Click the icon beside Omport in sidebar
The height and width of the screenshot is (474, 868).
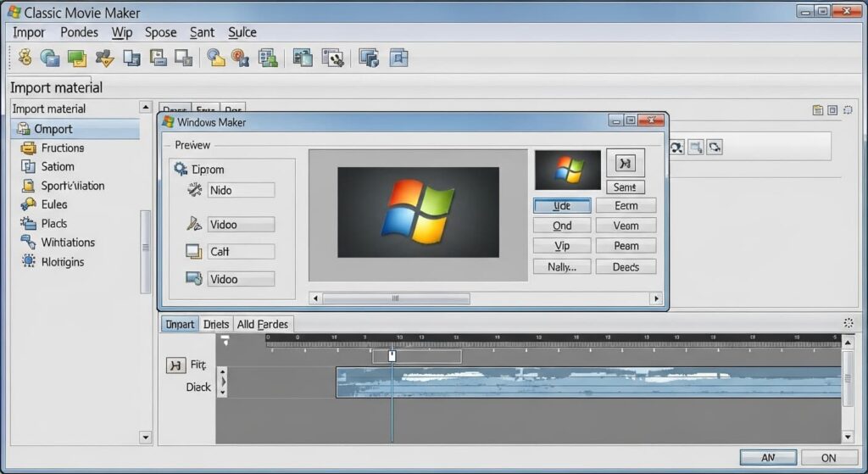pyautogui.click(x=23, y=129)
